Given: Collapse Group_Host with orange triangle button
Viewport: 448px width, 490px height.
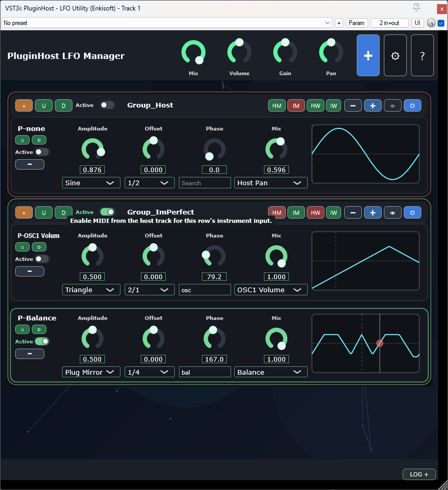Looking at the screenshot, I should 24,105.
